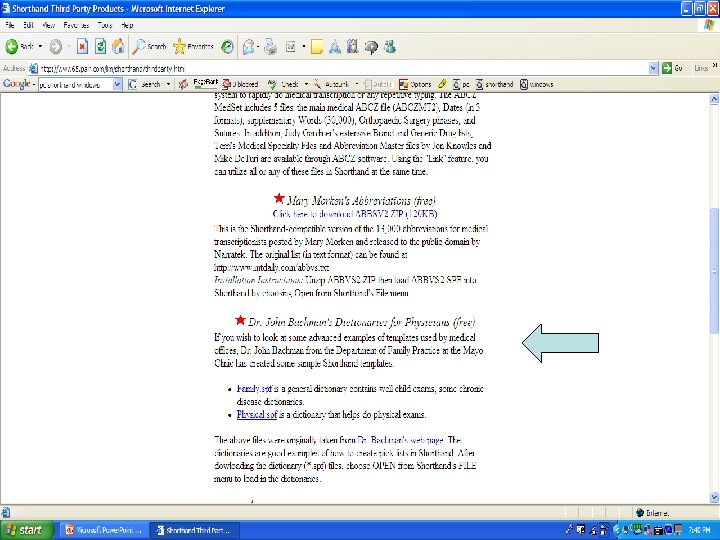This screenshot has height=540, width=720.
Task: Expand the Links toolbar chevron
Action: pos(715,66)
